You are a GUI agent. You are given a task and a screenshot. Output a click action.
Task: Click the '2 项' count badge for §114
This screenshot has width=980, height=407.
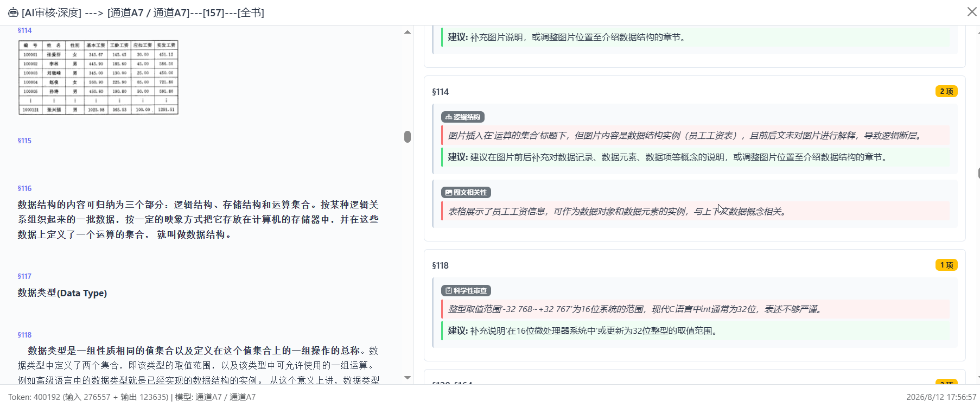[x=946, y=91]
